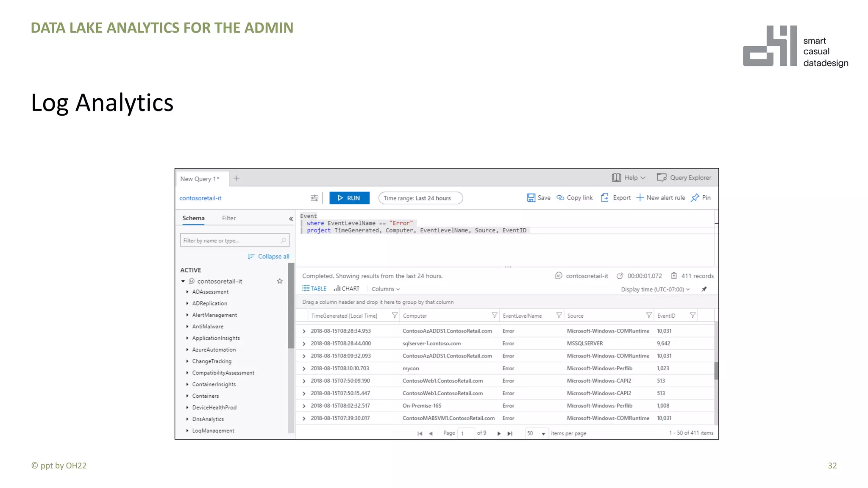Go to the next results page
This screenshot has width=868, height=488.
click(499, 433)
